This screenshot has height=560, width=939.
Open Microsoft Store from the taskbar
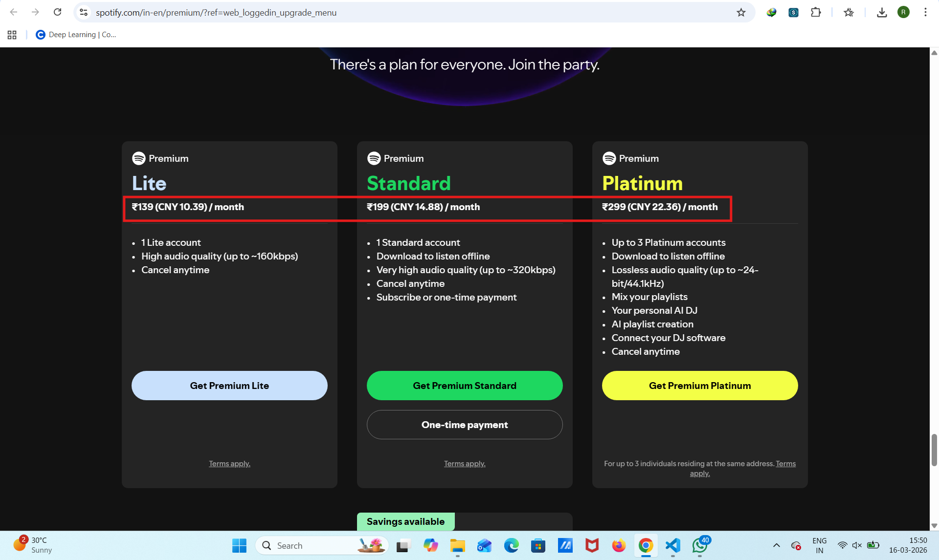pos(538,545)
